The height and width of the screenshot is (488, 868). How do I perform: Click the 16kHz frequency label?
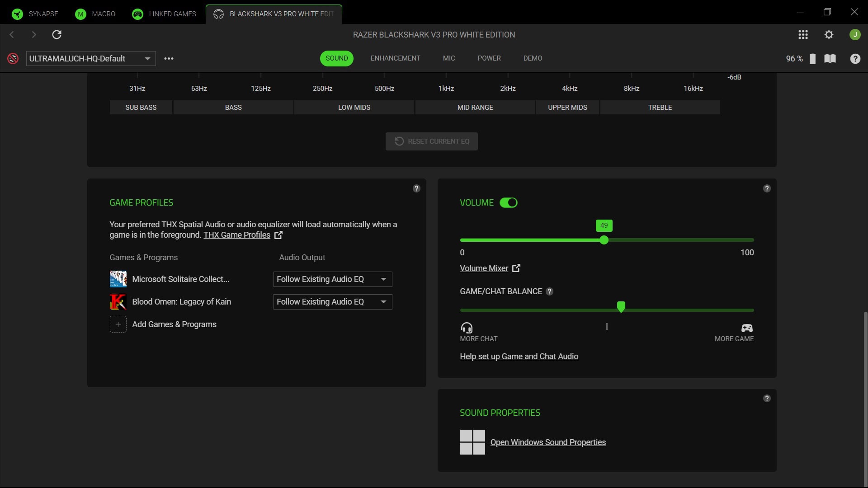693,89
